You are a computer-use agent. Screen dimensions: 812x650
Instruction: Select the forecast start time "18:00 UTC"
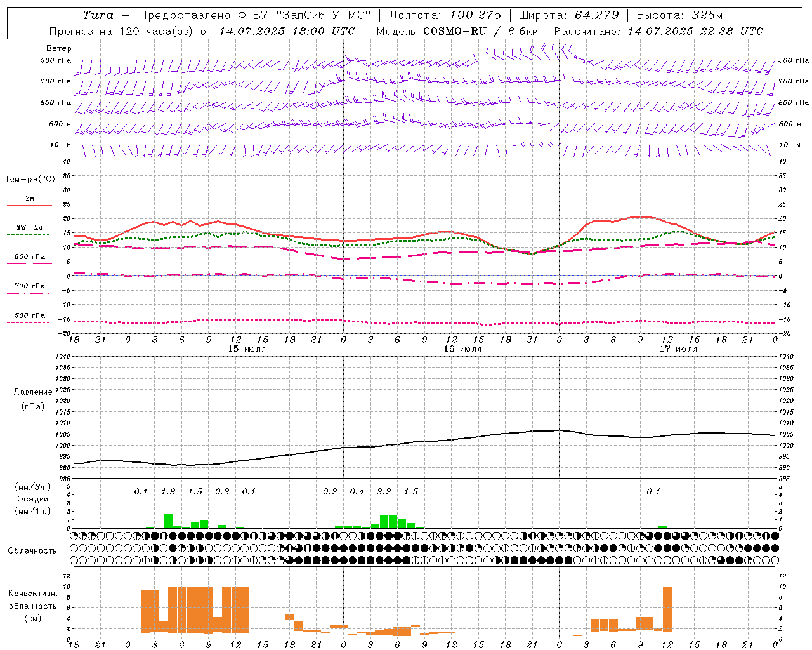(x=324, y=31)
